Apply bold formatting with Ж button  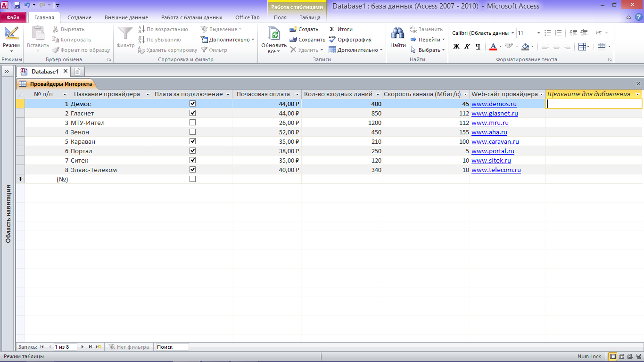(x=456, y=46)
